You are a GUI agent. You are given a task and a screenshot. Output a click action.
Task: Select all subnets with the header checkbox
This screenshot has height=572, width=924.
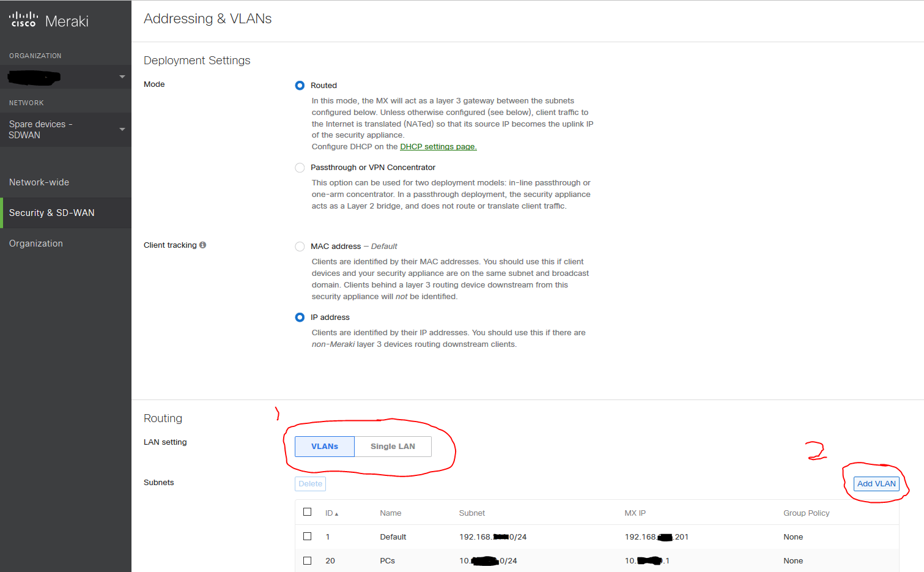click(x=307, y=512)
